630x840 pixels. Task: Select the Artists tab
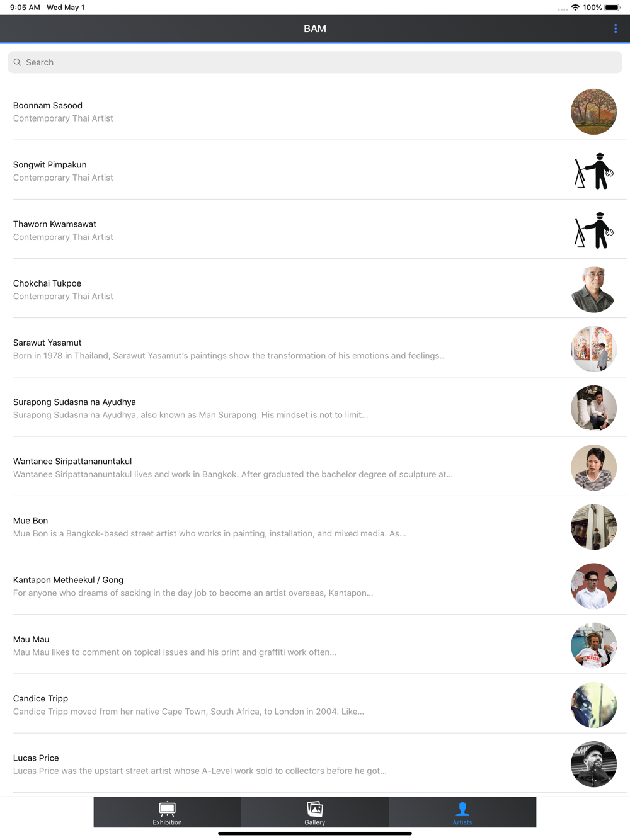point(462,812)
